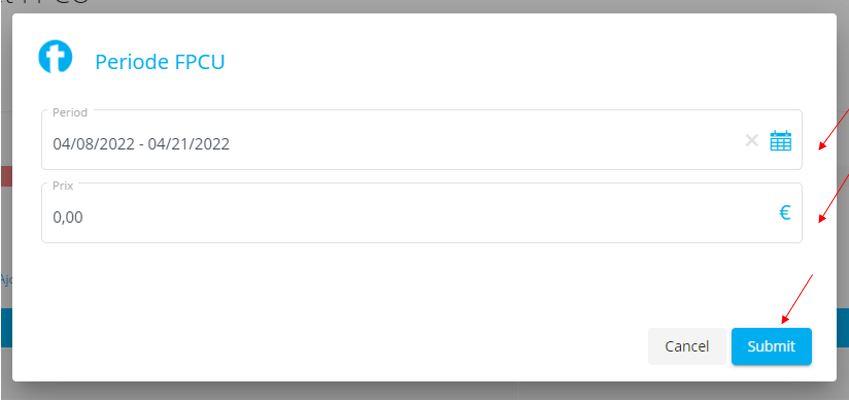Cancel the Periode FPCU dialog
The image size is (849, 401).
pos(687,346)
